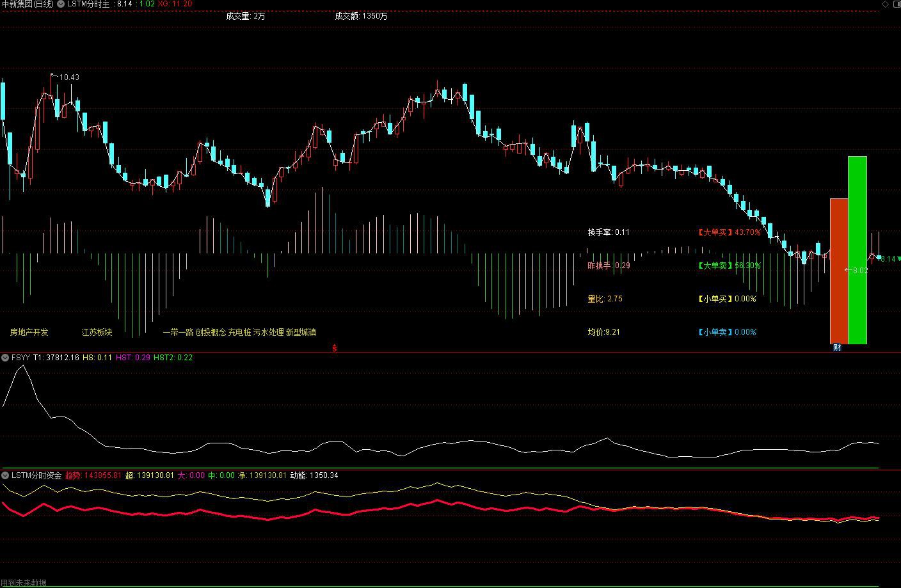Click the 江苏板块 region label

click(x=97, y=332)
